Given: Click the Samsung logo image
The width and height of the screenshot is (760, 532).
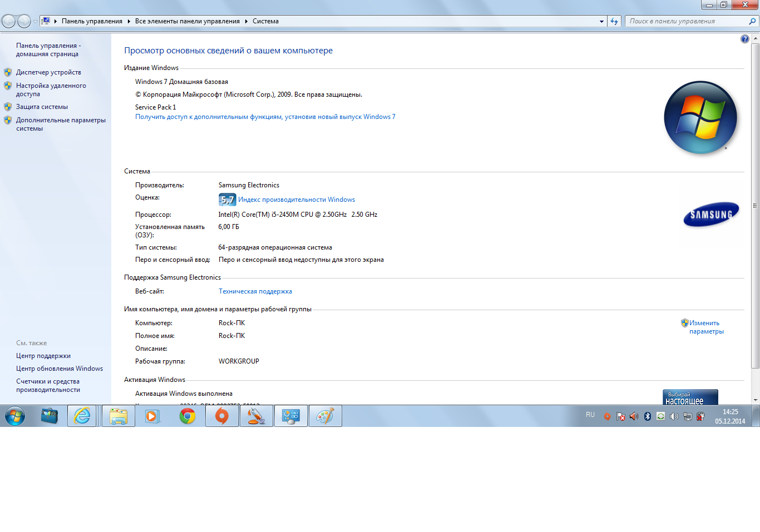Looking at the screenshot, I should [x=711, y=215].
